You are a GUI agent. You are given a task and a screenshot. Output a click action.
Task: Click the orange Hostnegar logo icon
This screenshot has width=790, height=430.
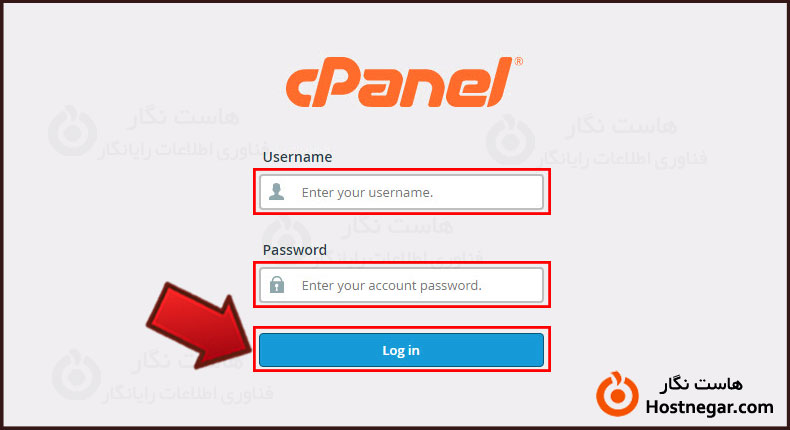tap(617, 394)
